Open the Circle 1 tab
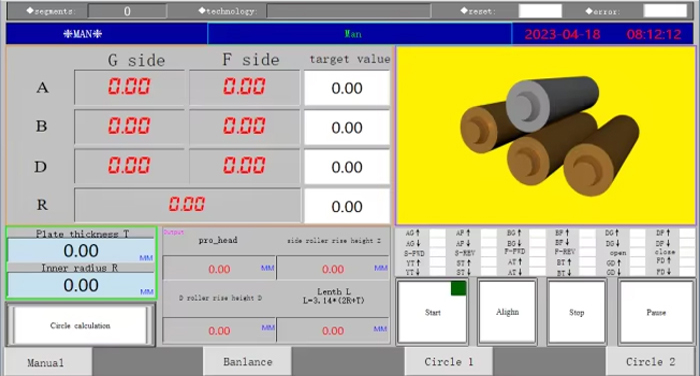Screen dimensions: 700x376 449,361
